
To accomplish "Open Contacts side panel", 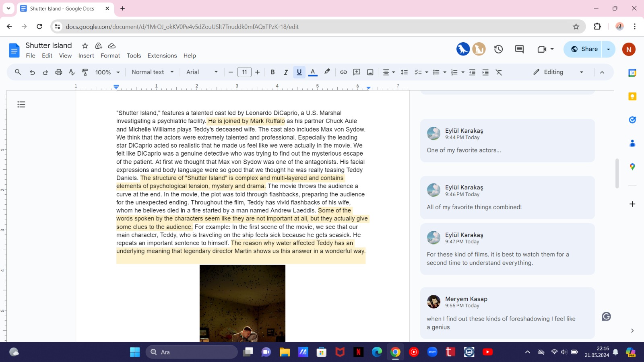I will 632,143.
